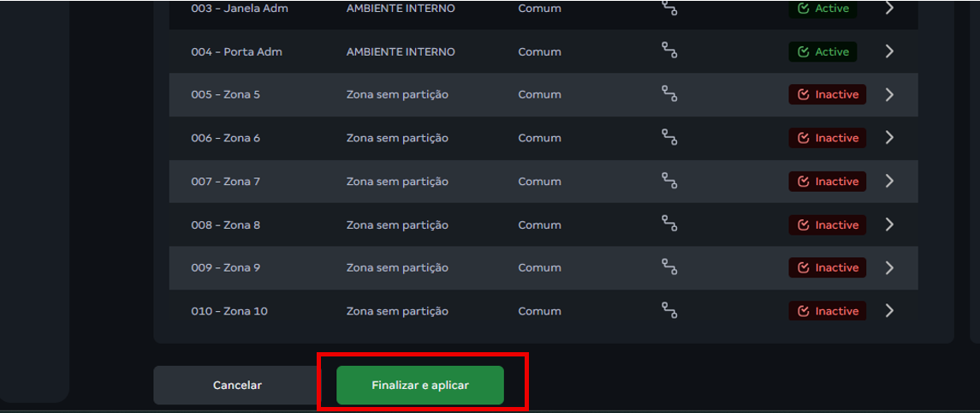980x413 pixels.
Task: Toggle the Inactive status of Zona 8
Action: click(x=827, y=224)
